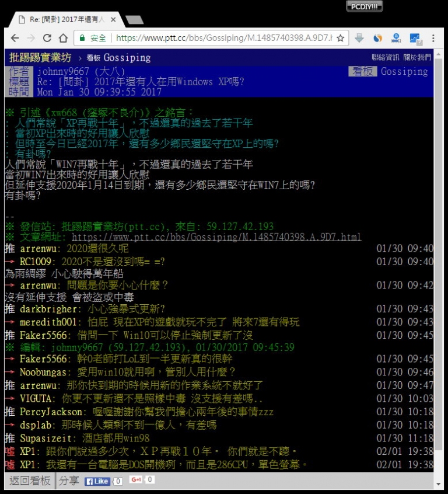Click the 分享 label in bottom bar
Image resolution: width=448 pixels, height=494 pixels.
click(69, 481)
